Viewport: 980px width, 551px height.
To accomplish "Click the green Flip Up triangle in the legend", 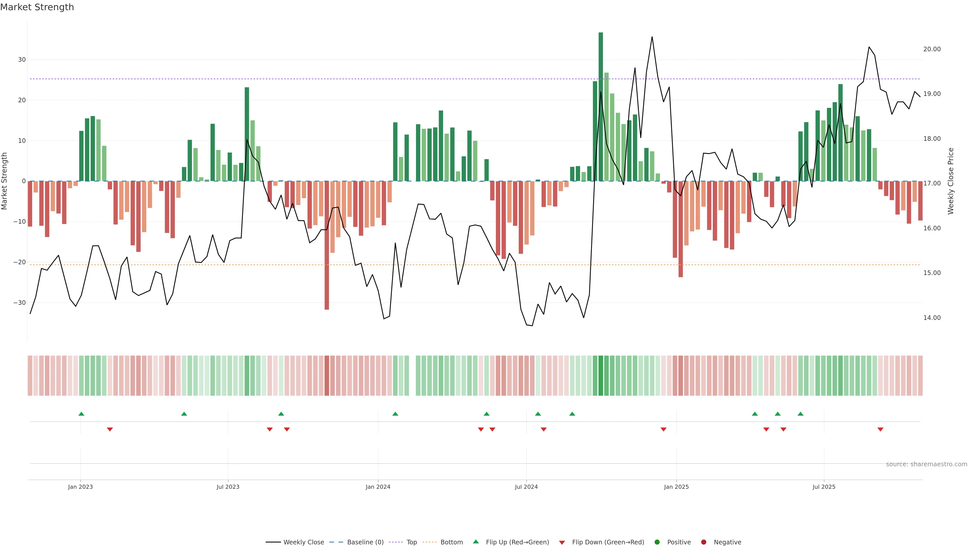I will (475, 542).
